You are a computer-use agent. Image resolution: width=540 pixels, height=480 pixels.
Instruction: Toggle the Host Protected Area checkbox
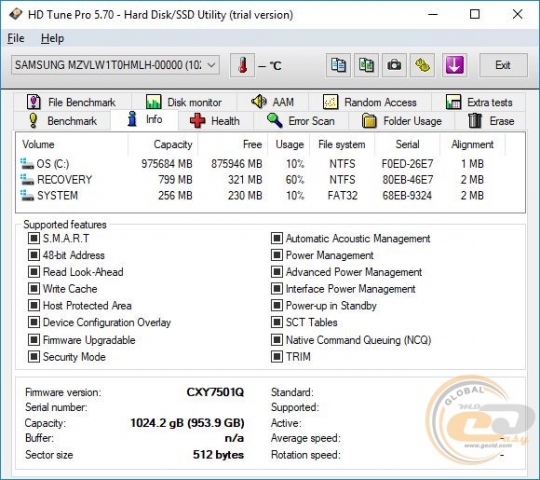click(x=34, y=305)
